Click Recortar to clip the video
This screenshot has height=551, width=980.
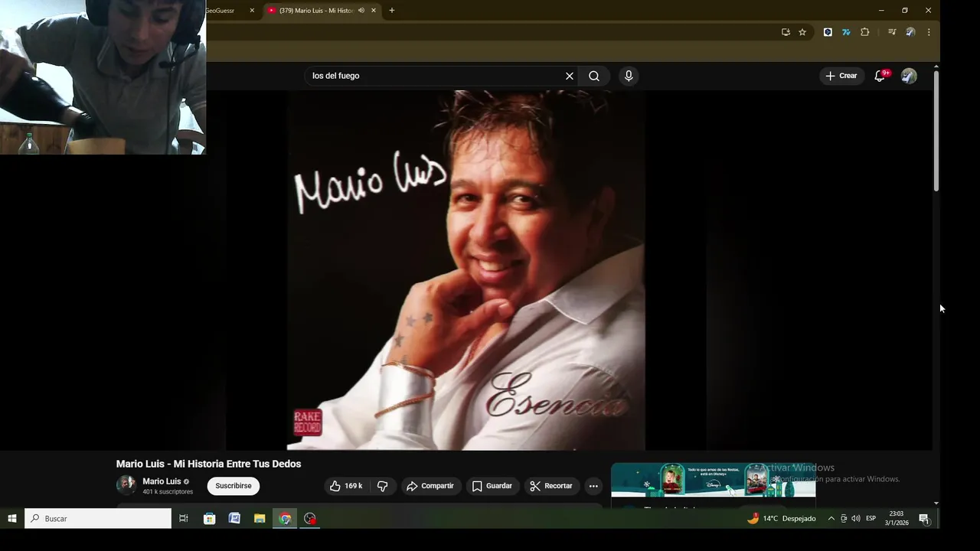click(551, 486)
